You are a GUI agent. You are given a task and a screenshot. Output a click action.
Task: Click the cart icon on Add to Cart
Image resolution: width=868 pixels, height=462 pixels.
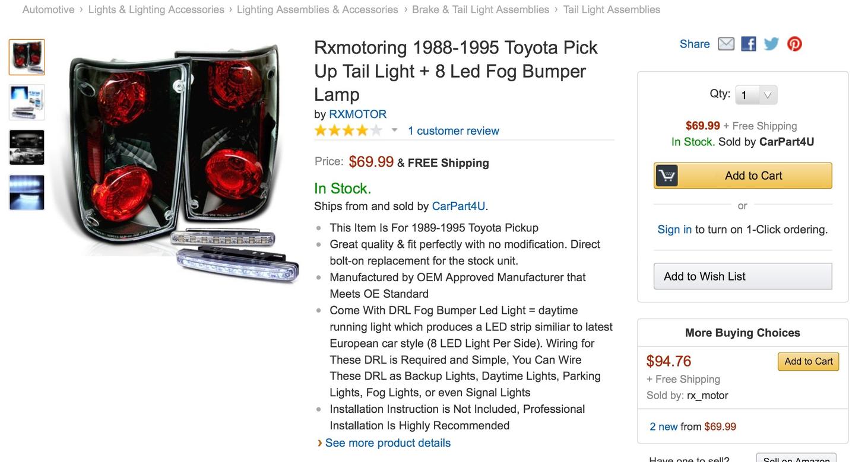pos(667,176)
